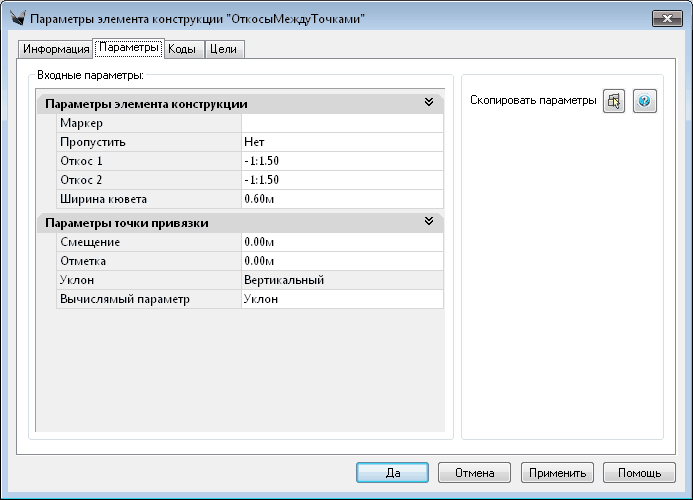Viewport: 693px width, 500px height.
Task: Edit the Ширина кювета value field
Action: point(341,199)
